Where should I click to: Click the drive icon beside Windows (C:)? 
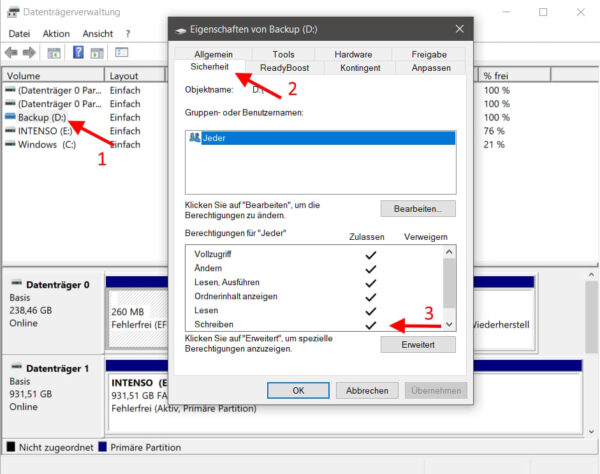click(x=10, y=144)
